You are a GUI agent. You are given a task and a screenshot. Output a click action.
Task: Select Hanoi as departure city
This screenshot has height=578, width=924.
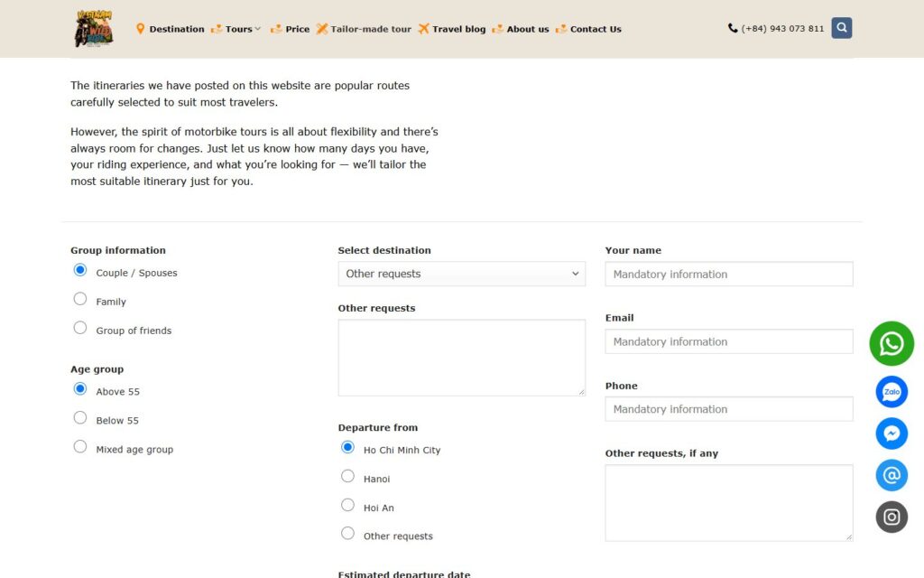347,476
